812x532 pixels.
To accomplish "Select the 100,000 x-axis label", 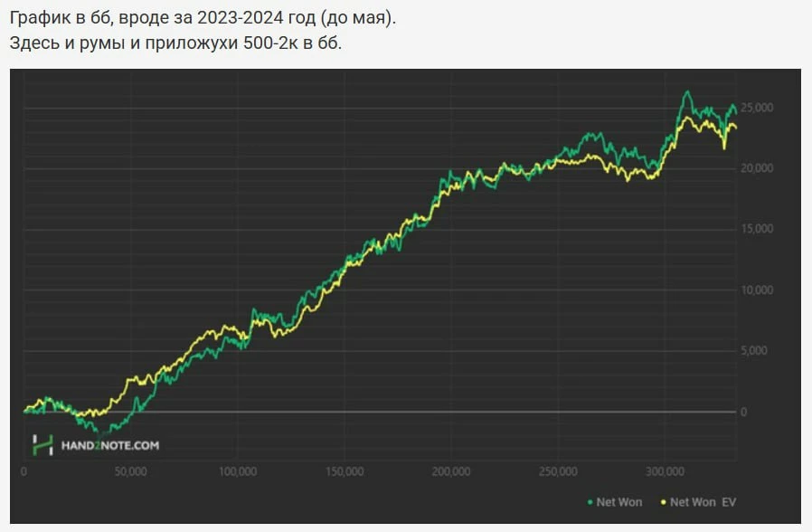I will [237, 471].
